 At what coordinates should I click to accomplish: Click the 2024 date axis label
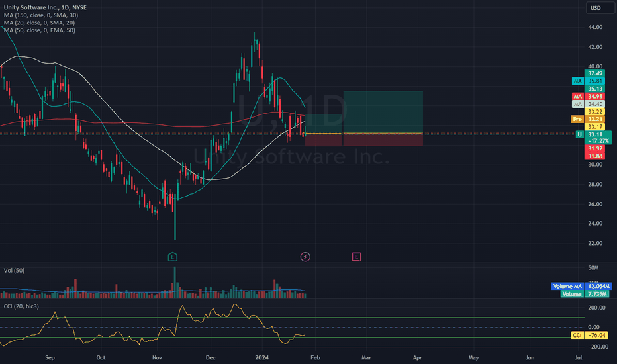pyautogui.click(x=261, y=357)
